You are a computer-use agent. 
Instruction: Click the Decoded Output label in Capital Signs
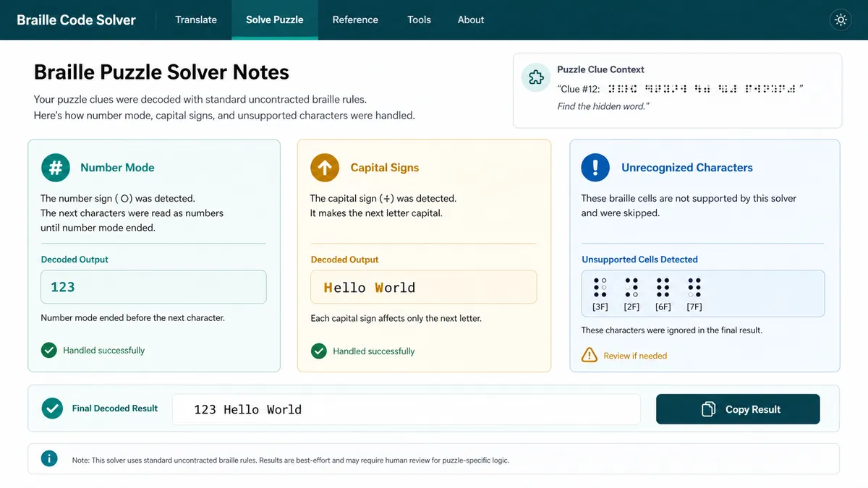tap(344, 260)
